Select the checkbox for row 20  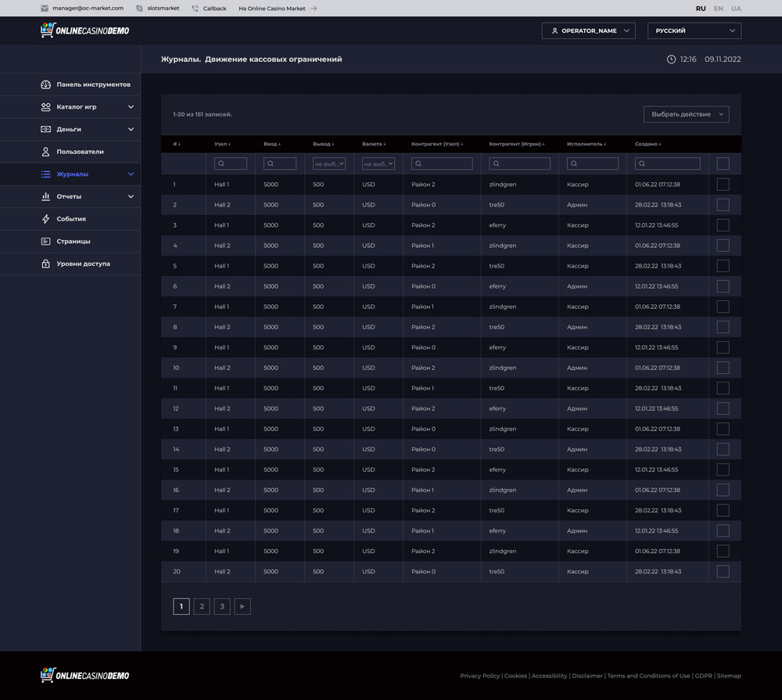(723, 572)
